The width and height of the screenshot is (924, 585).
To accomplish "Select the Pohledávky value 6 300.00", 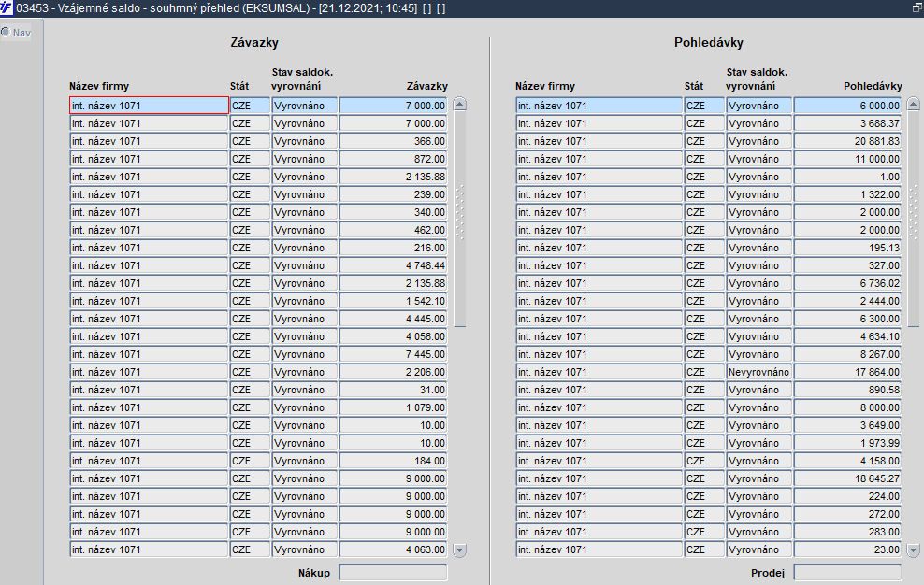I will (847, 319).
